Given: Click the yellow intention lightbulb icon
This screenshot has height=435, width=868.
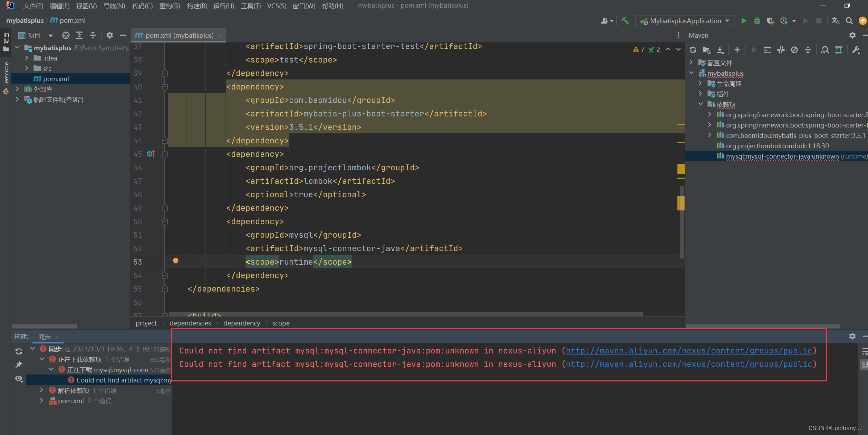Looking at the screenshot, I should tap(176, 262).
